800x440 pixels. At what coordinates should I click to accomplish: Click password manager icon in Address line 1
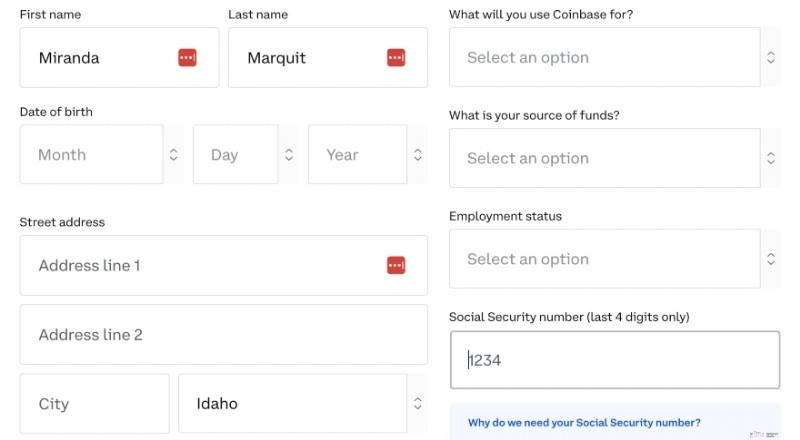click(x=396, y=265)
